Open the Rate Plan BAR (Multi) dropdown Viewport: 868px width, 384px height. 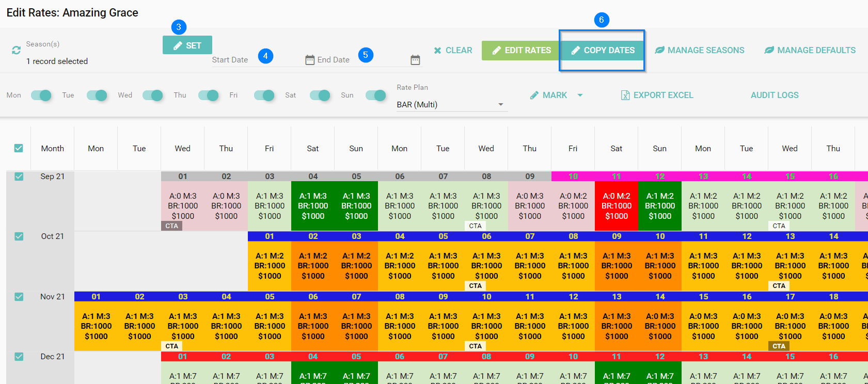pyautogui.click(x=450, y=105)
